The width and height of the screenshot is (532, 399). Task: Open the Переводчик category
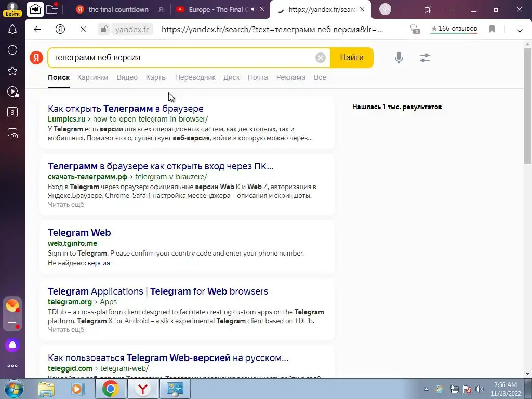click(x=195, y=77)
